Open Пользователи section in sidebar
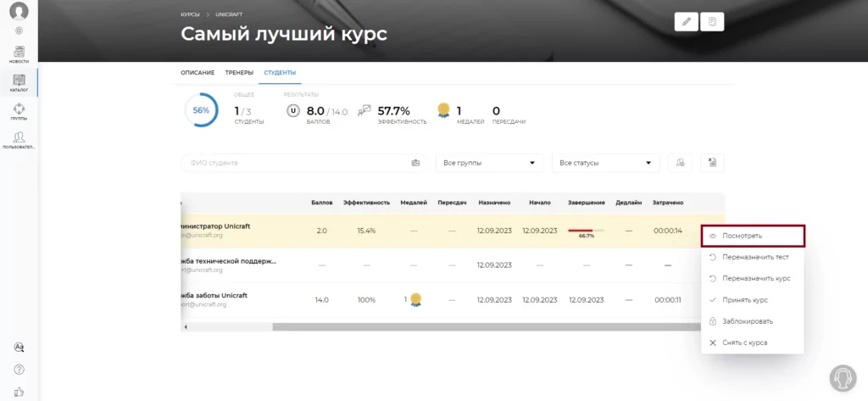Viewport: 868px width, 401px height. [x=19, y=141]
